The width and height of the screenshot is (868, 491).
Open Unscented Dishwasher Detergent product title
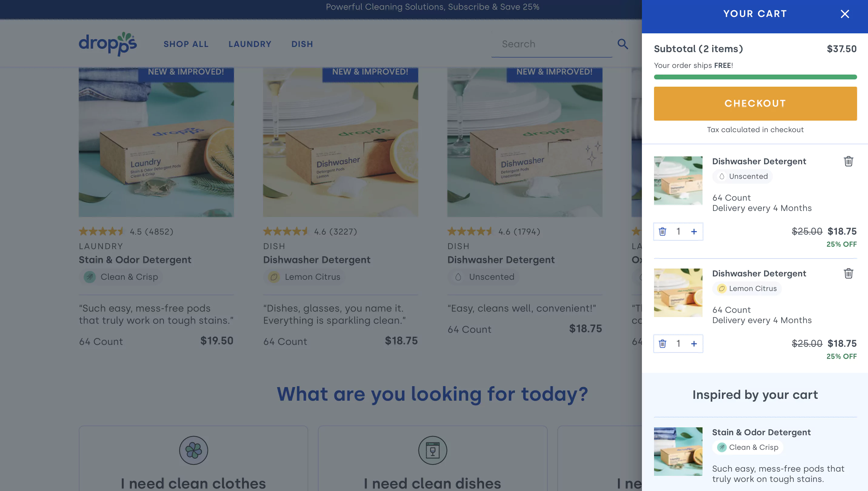[501, 260]
